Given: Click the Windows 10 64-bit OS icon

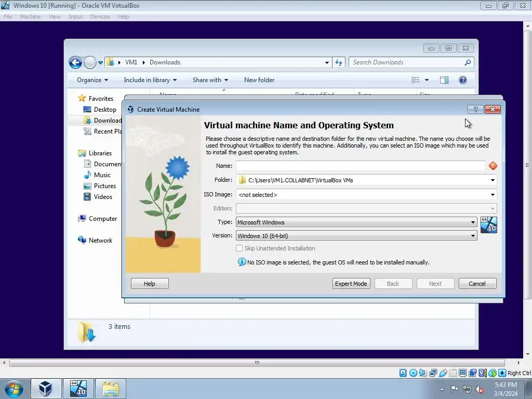Looking at the screenshot, I should tap(488, 225).
